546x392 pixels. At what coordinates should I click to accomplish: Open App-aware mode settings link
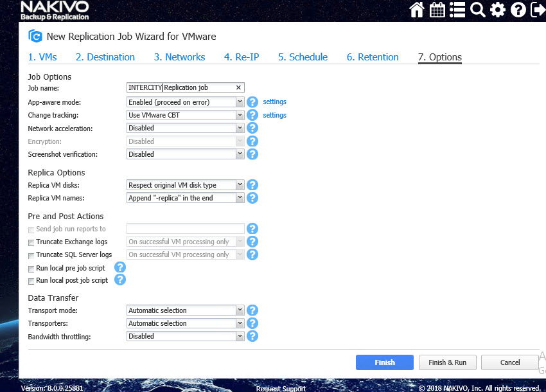pyautogui.click(x=274, y=102)
